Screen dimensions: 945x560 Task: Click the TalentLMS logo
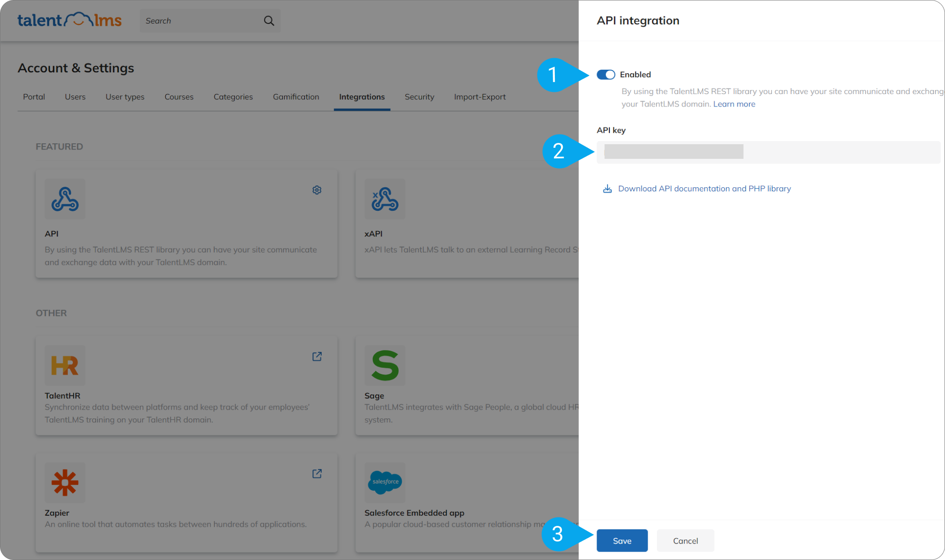(x=69, y=20)
